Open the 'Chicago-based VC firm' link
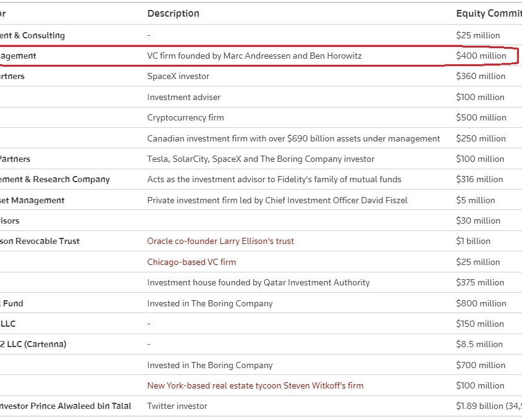Screen dimensions: 522x420 [x=192, y=262]
